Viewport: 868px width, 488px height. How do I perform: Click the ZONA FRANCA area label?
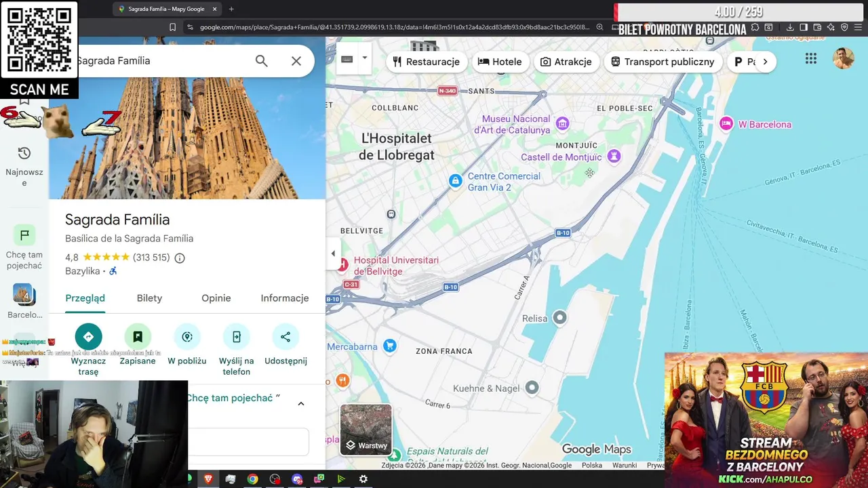443,351
